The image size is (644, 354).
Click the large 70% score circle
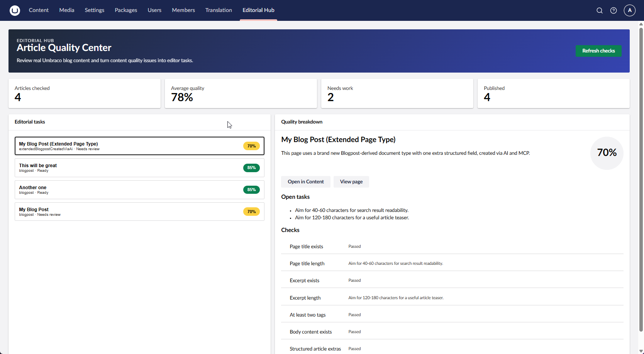coord(607,153)
